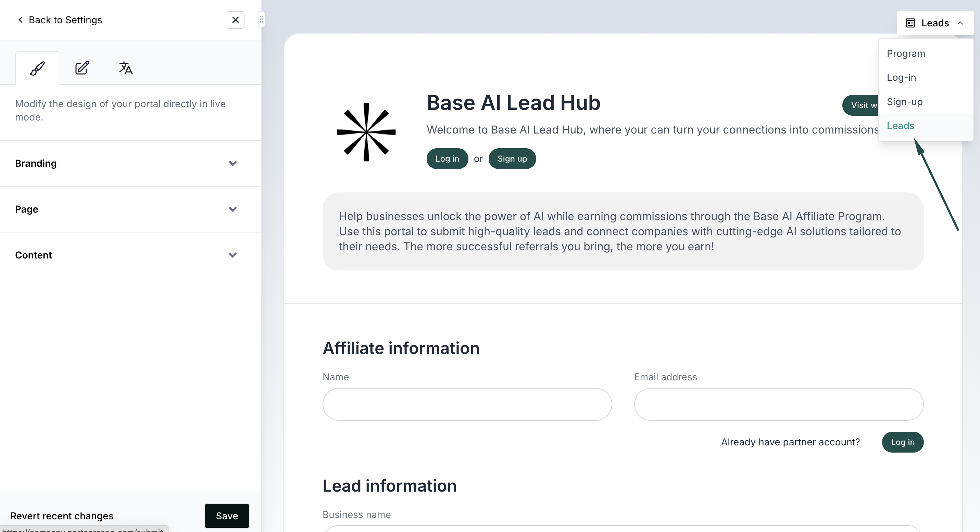
Task: Close the editor panel with X
Action: 235,20
